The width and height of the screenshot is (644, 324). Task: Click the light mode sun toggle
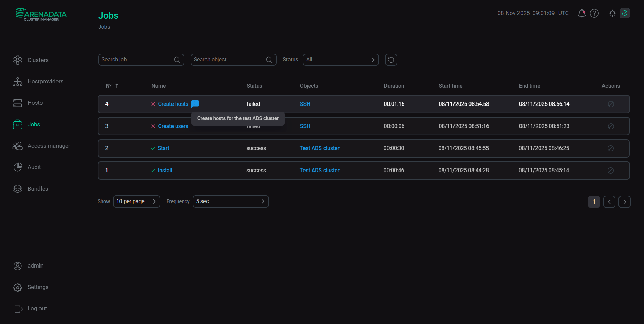tap(612, 13)
